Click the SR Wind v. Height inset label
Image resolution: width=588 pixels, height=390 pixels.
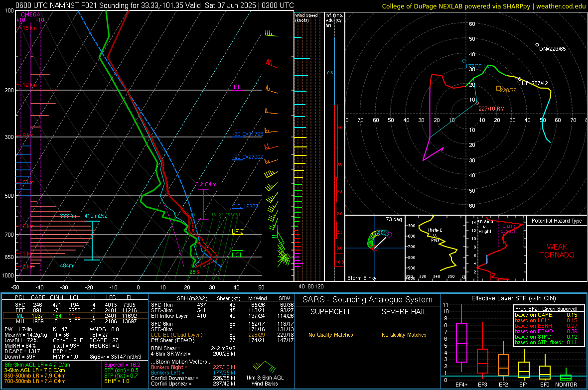[x=485, y=227]
